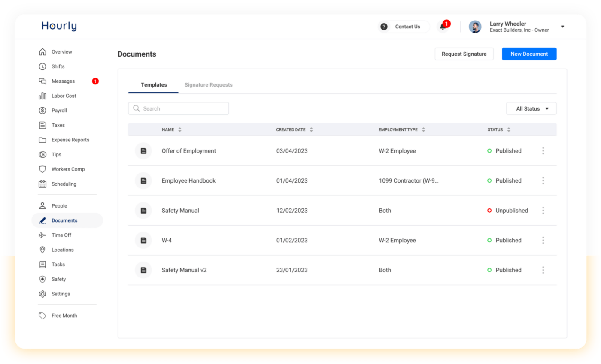Click in the Search input field
The height and width of the screenshot is (364, 601).
click(179, 109)
